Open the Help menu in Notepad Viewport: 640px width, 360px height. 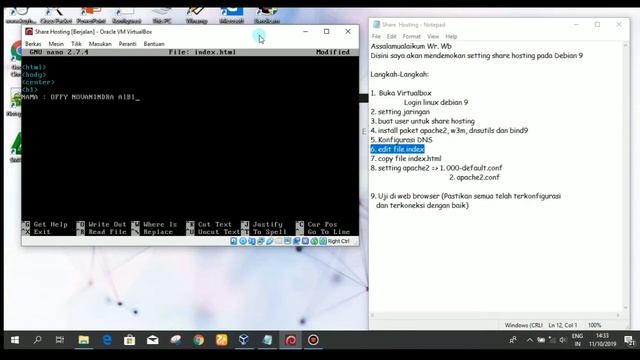(451, 36)
